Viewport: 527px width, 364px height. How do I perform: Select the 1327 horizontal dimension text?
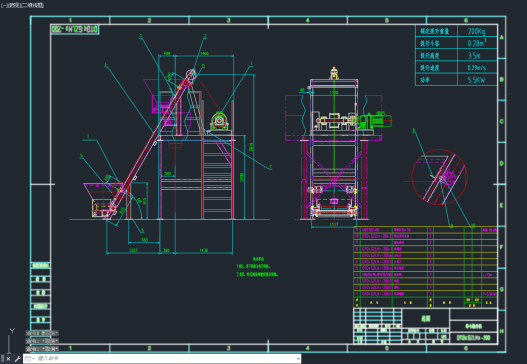click(x=133, y=250)
